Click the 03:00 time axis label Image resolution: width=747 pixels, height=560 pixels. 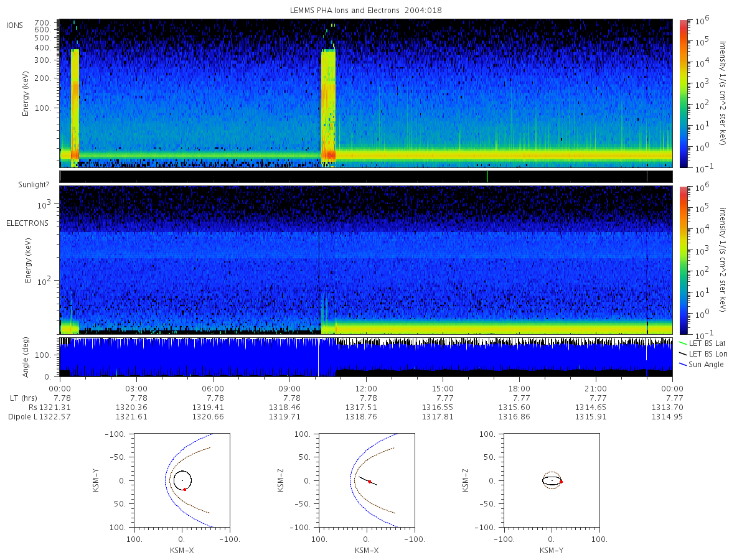point(136,389)
